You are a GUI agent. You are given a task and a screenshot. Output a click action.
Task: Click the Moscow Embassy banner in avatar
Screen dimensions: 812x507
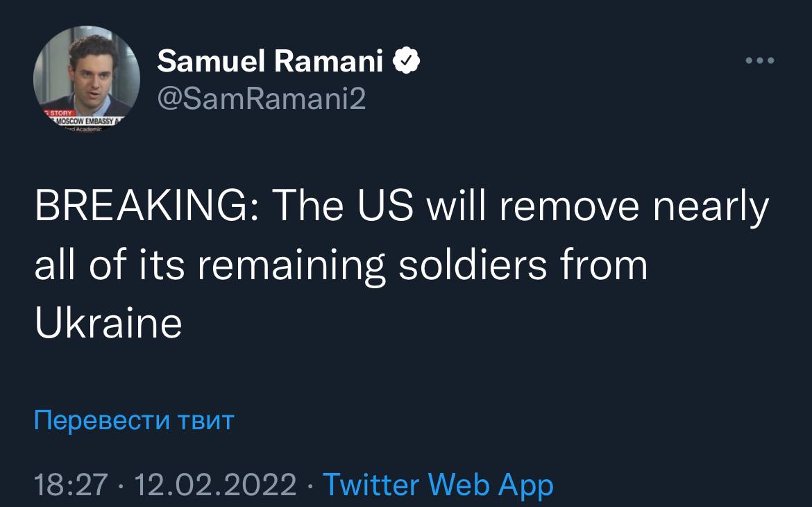(83, 119)
